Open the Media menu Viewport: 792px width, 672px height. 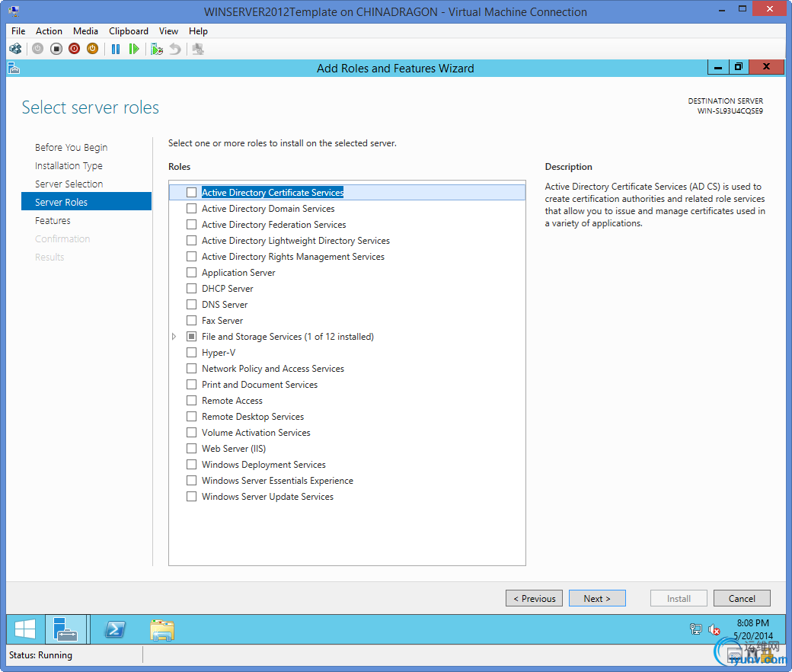[x=85, y=30]
